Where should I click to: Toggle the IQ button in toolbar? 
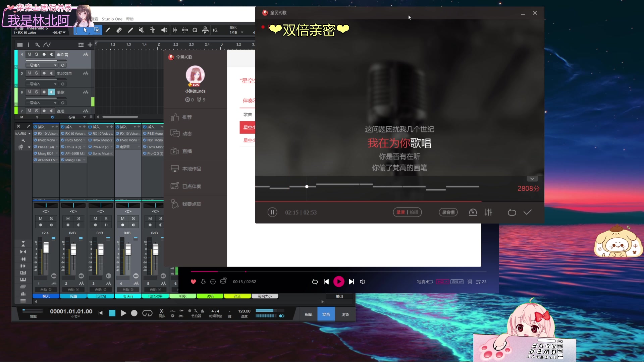(x=215, y=30)
